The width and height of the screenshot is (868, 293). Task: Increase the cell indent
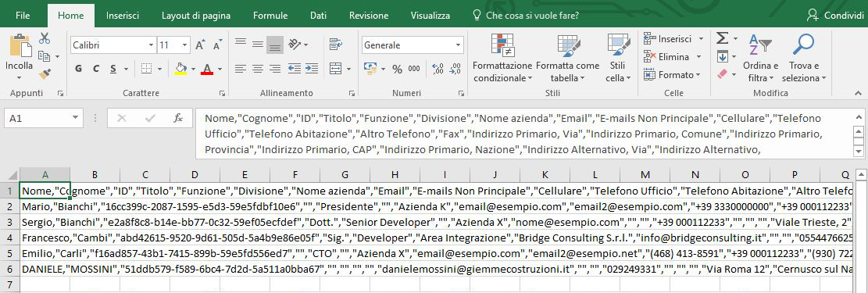(x=313, y=69)
